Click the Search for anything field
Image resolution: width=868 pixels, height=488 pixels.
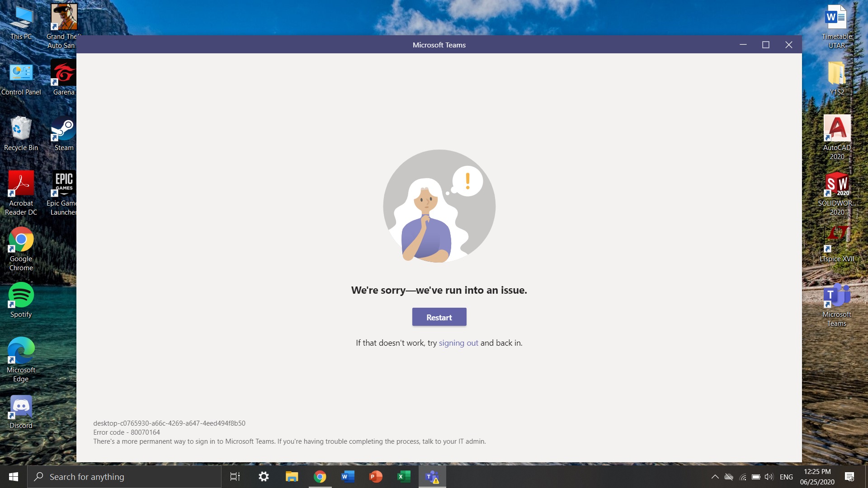[124, 477]
